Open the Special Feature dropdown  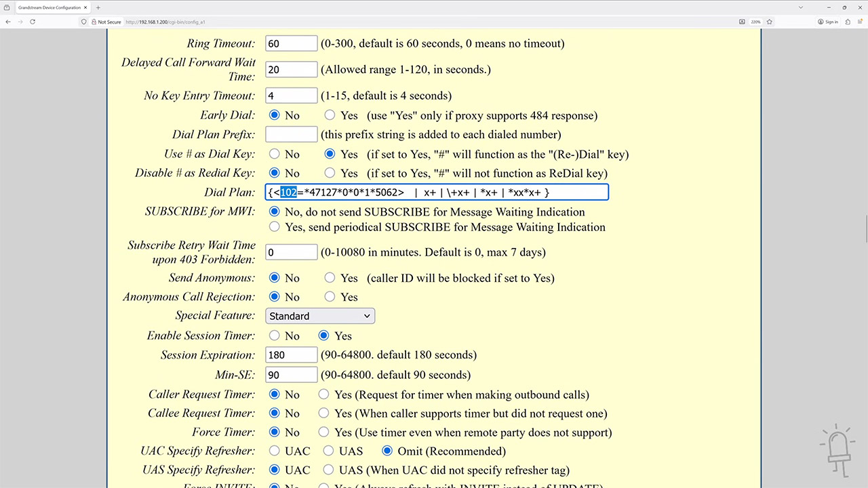319,316
